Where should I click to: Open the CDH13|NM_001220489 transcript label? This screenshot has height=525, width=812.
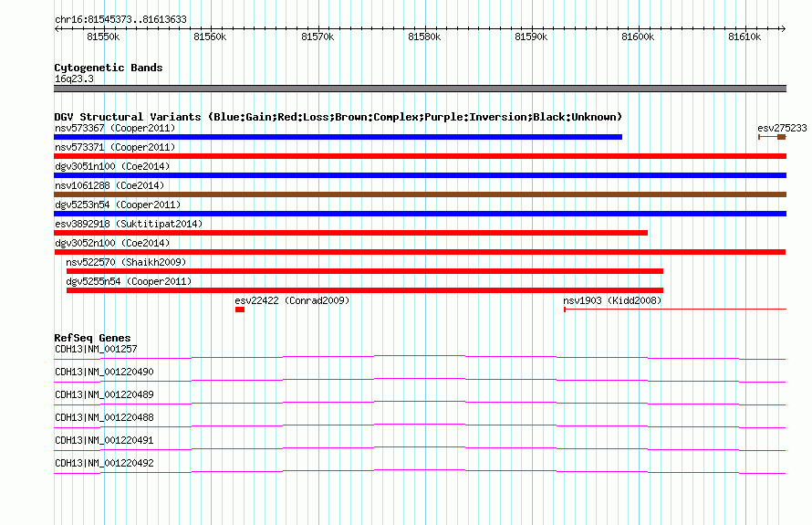coord(104,395)
